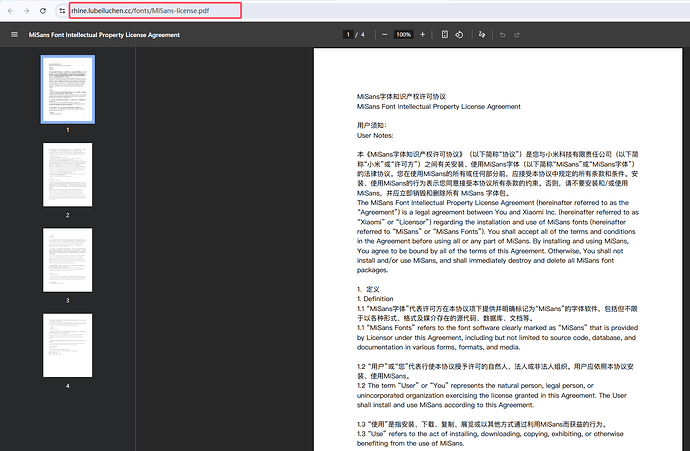Zoom in with the plus button
This screenshot has height=451, width=690.
tap(422, 34)
